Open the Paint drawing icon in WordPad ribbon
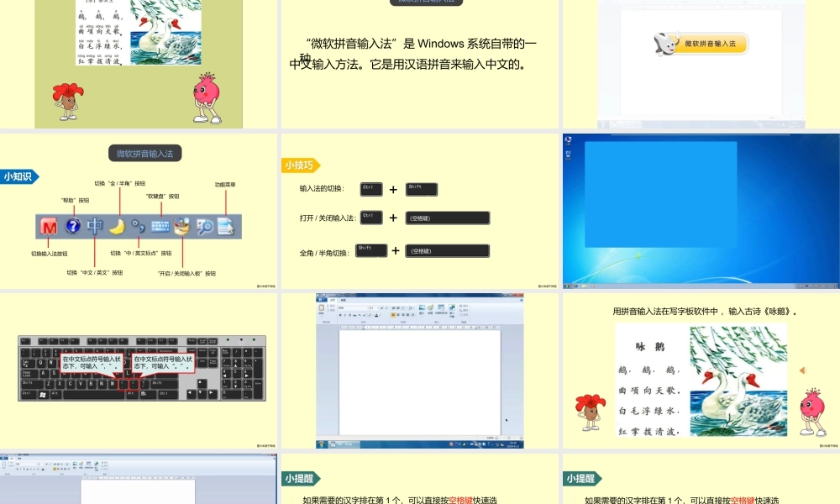Viewport: 840px width, 504px height. coord(430,309)
